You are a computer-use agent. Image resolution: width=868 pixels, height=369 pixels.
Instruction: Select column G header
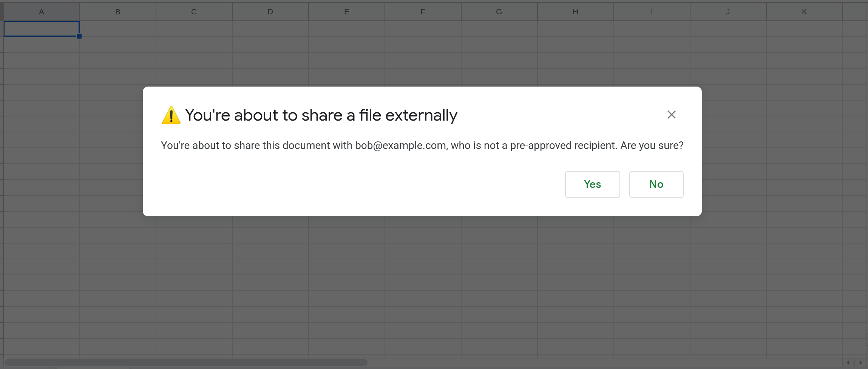(499, 12)
